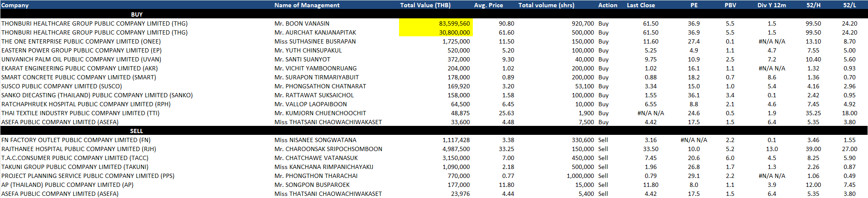
Task: Select FN FACTORY OUTLET (FN) company cell
Action: click(76, 140)
